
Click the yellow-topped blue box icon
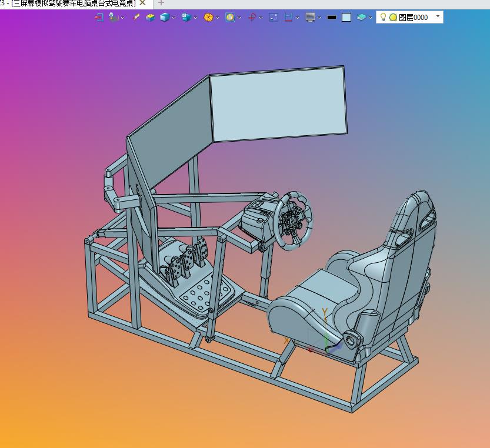151,18
